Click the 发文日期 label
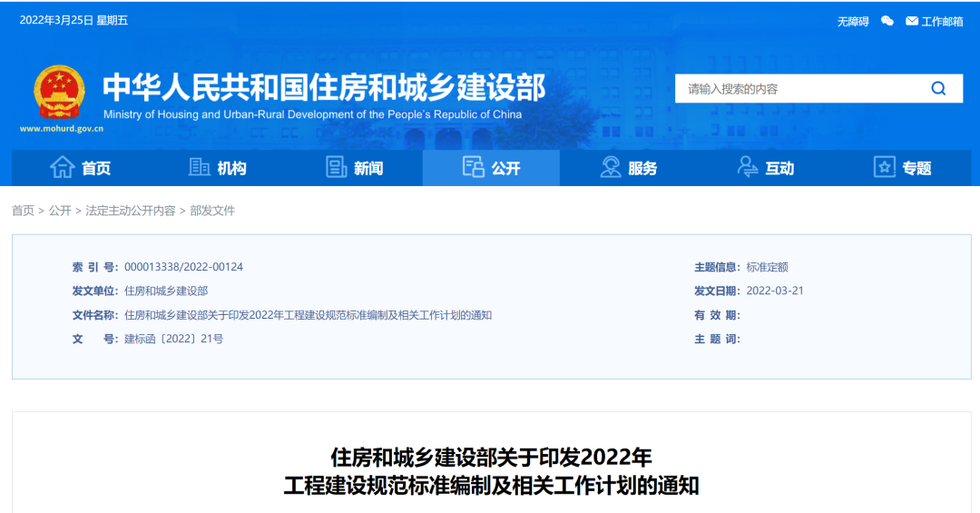The image size is (980, 513). [x=717, y=291]
